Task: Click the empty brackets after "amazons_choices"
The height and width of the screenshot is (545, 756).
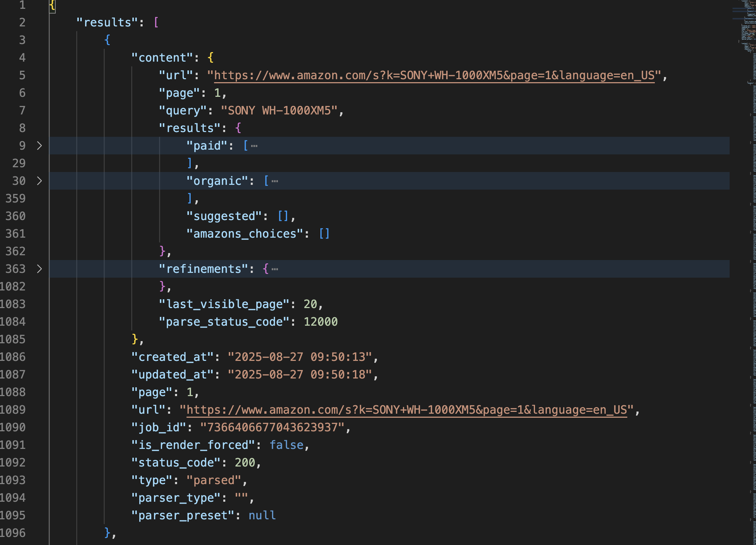Action: point(324,234)
